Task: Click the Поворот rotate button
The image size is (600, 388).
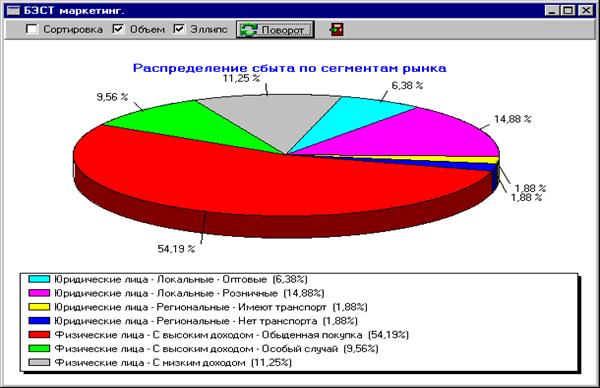Action: click(x=275, y=29)
